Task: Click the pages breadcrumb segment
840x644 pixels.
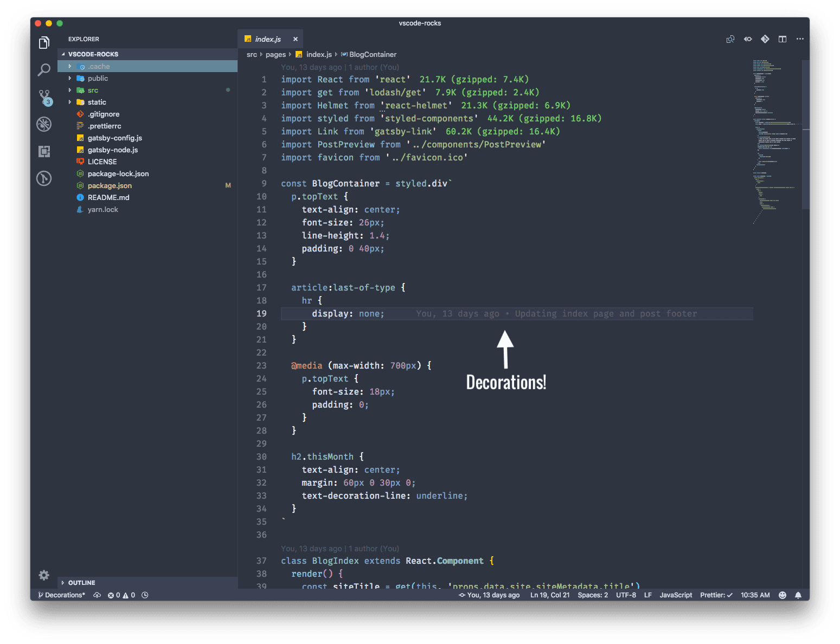Action: coord(275,55)
